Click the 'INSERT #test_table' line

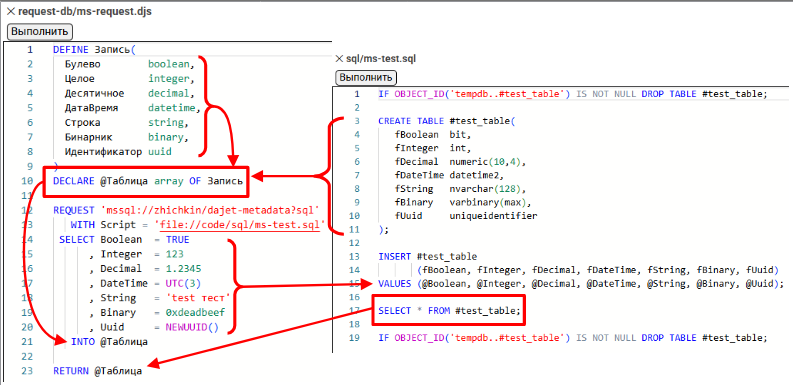[427, 256]
